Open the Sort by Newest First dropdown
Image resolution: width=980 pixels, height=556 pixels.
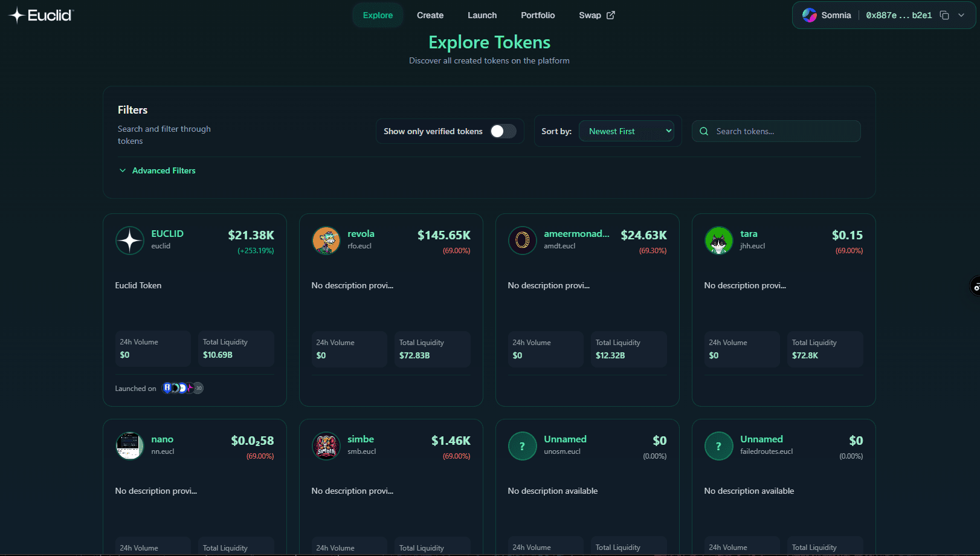626,131
